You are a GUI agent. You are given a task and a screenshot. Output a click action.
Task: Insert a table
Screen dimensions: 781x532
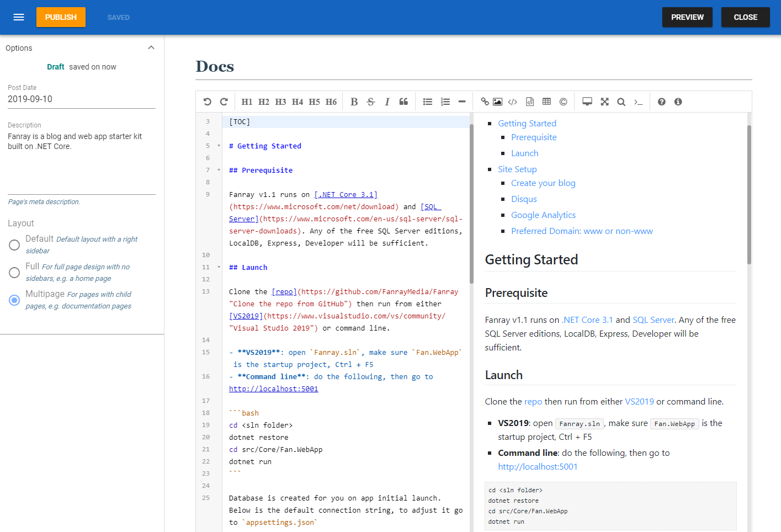[546, 102]
